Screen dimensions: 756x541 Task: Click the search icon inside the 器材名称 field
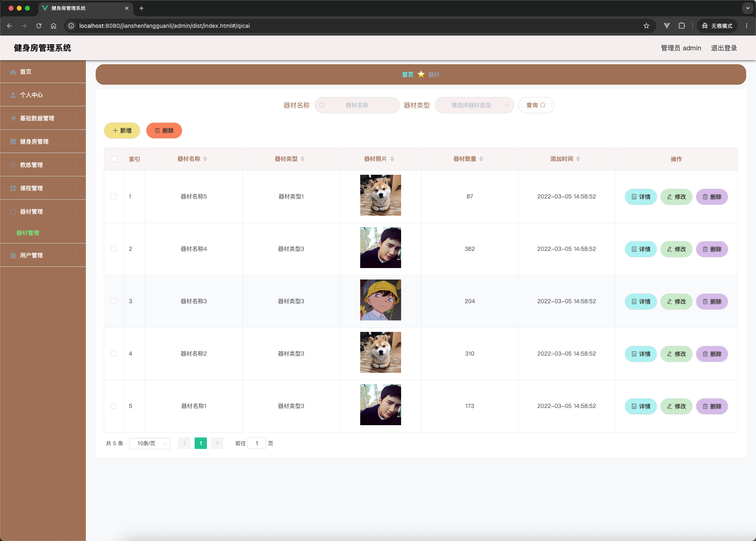click(x=322, y=105)
